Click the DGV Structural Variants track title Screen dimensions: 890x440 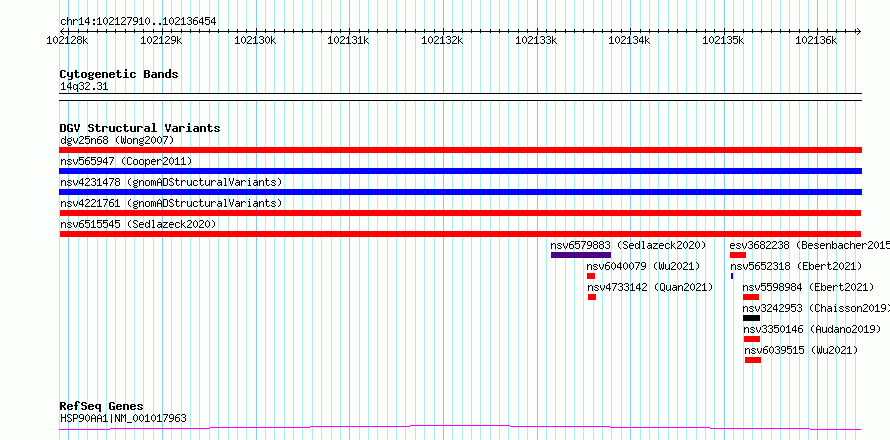click(x=140, y=128)
